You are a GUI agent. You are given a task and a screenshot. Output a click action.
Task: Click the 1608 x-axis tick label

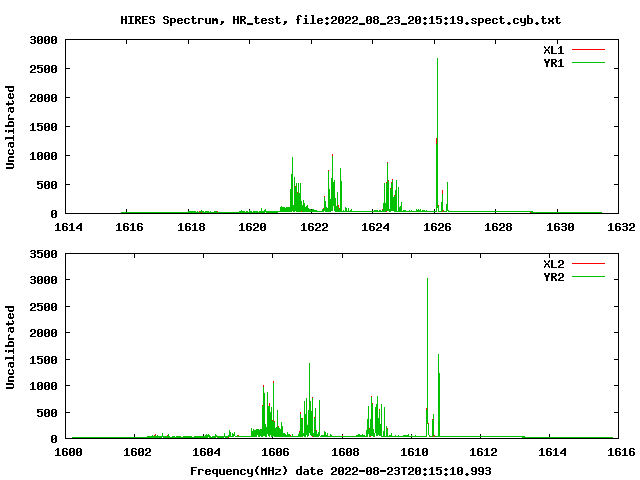tap(345, 452)
